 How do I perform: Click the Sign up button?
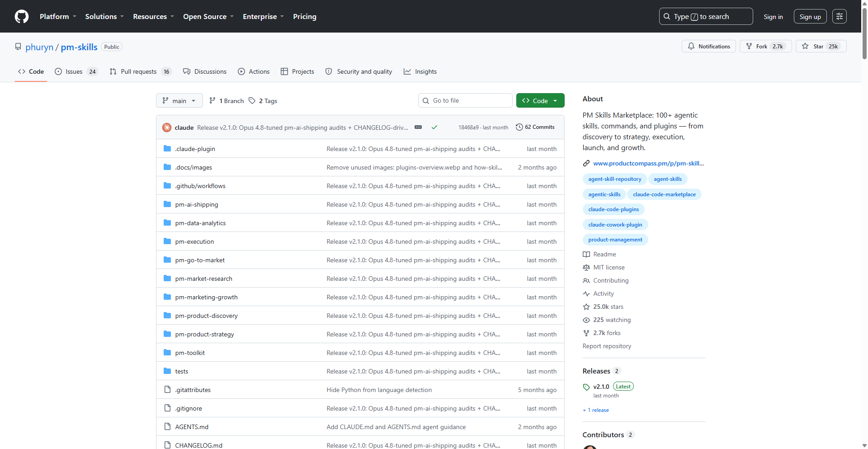click(810, 17)
